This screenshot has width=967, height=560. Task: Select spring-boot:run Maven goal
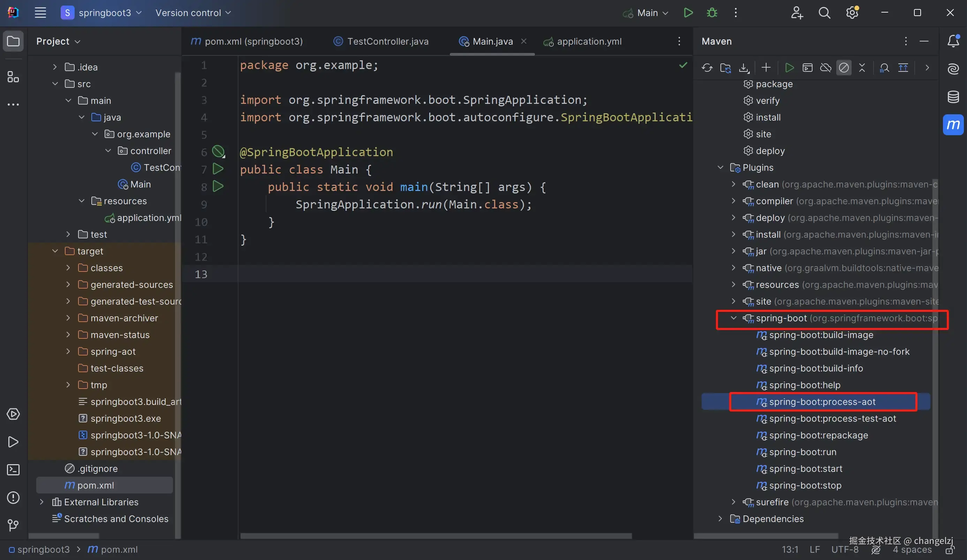pos(802,452)
